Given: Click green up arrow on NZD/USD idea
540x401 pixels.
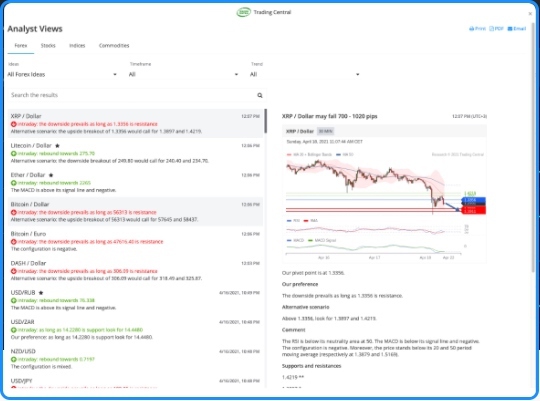Looking at the screenshot, I should point(14,359).
